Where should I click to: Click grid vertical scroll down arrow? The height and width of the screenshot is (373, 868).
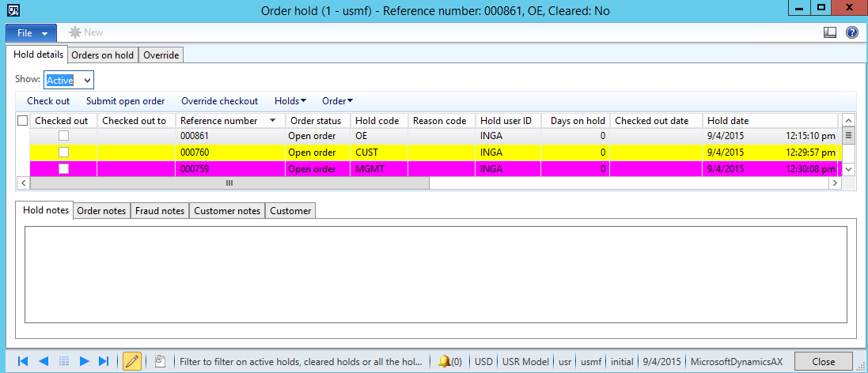(847, 168)
